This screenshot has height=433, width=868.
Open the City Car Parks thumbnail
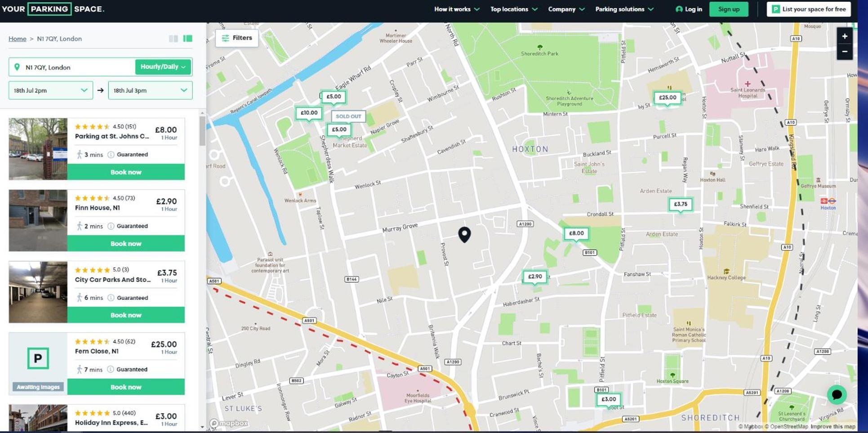pos(38,292)
